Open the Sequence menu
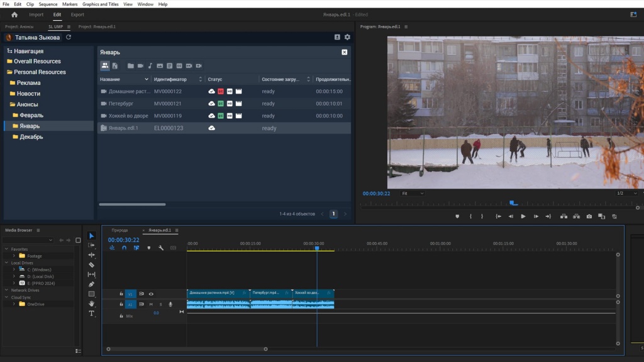This screenshot has height=362, width=644. point(48,4)
